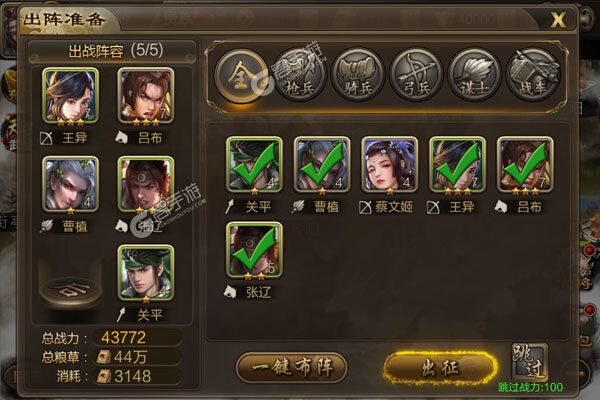Click the 跳过 skip battle icon
Image resolution: width=600 pixels, height=400 pixels.
coord(530,361)
